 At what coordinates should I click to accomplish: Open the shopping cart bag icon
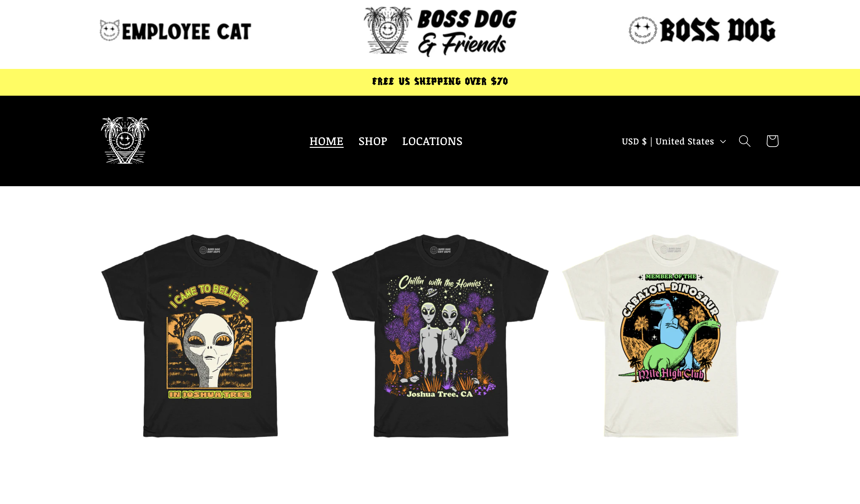pos(772,141)
